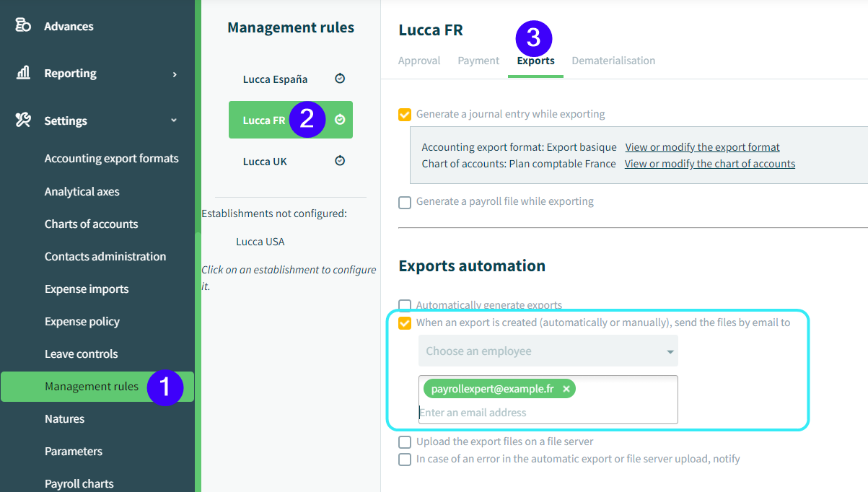The height and width of the screenshot is (492, 868).
Task: Open the Choose an employee dropdown
Action: coord(548,351)
